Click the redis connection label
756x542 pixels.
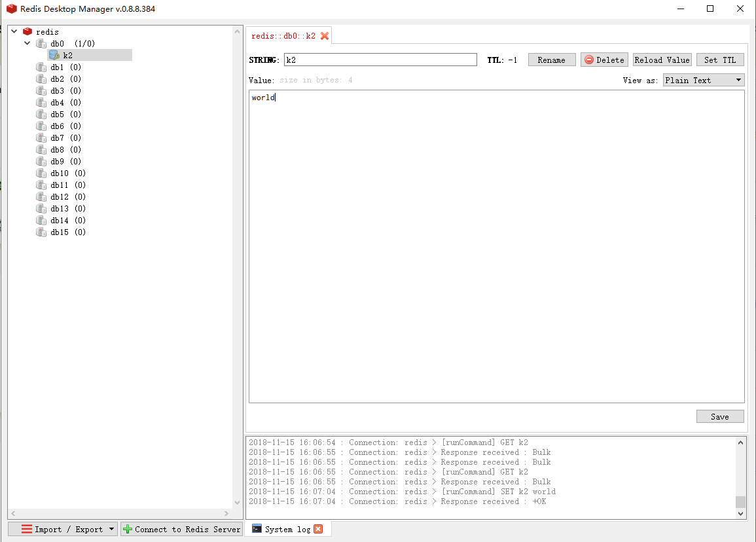(47, 32)
